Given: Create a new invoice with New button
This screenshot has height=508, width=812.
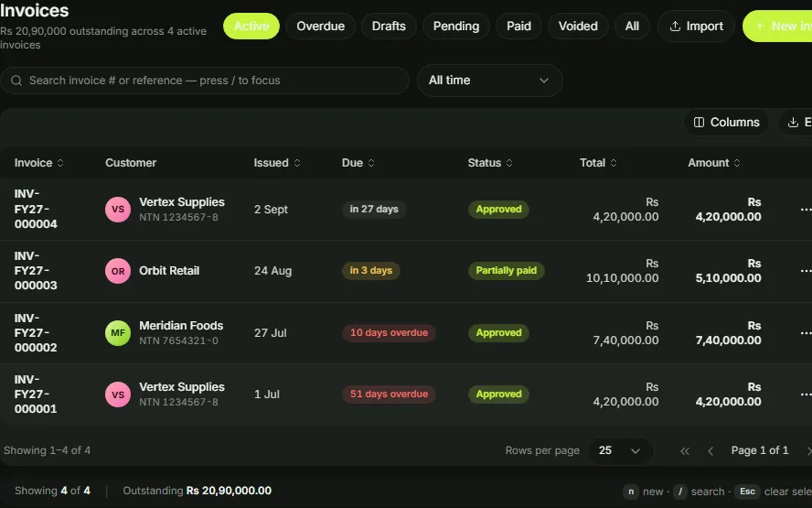Looking at the screenshot, I should (x=778, y=26).
